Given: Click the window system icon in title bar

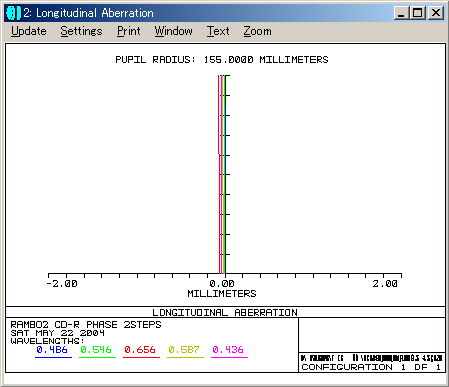Looking at the screenshot, I should [13, 13].
